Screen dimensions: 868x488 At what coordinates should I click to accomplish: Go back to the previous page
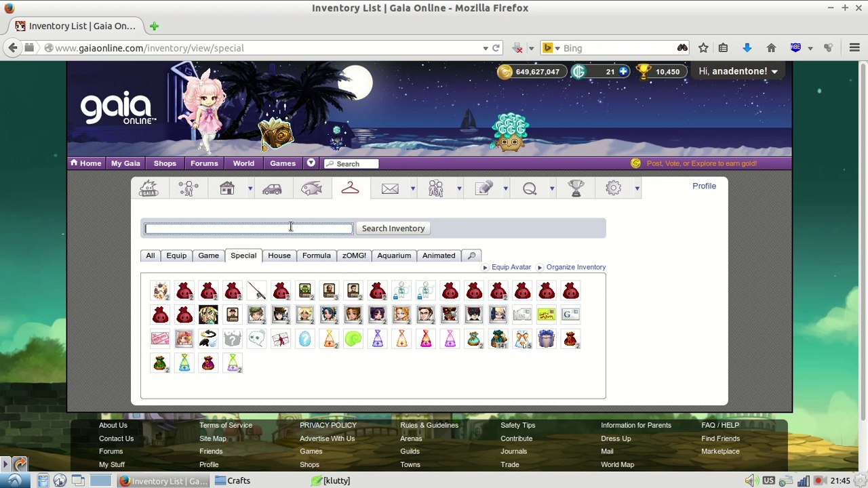point(13,48)
